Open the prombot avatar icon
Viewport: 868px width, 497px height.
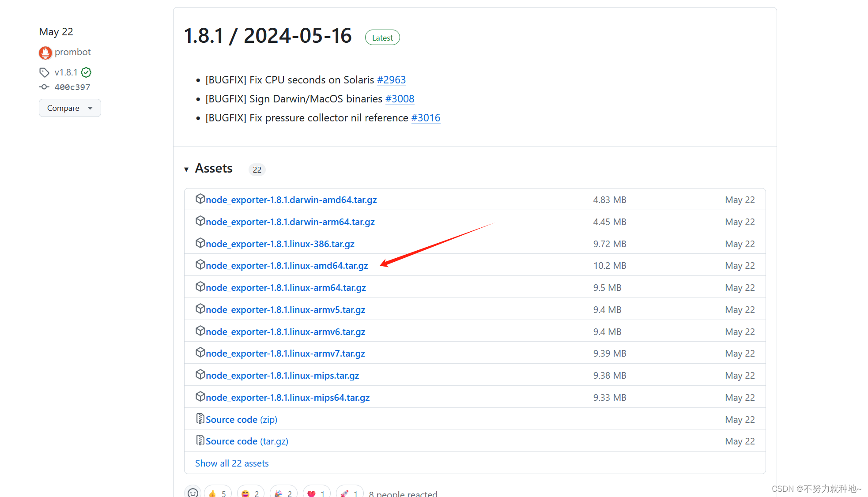pos(45,53)
